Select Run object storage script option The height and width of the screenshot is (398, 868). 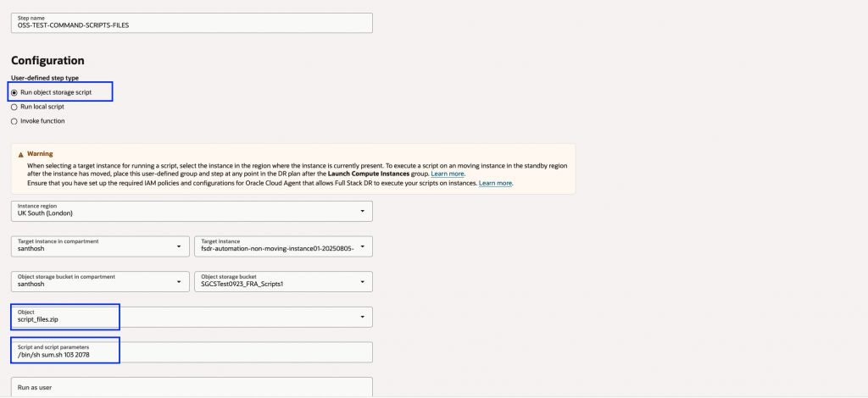pos(14,92)
